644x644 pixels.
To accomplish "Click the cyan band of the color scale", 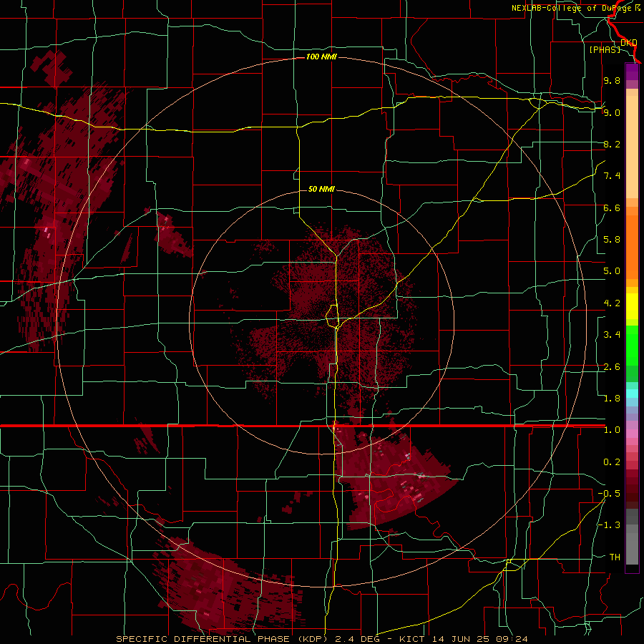I will click(632, 394).
